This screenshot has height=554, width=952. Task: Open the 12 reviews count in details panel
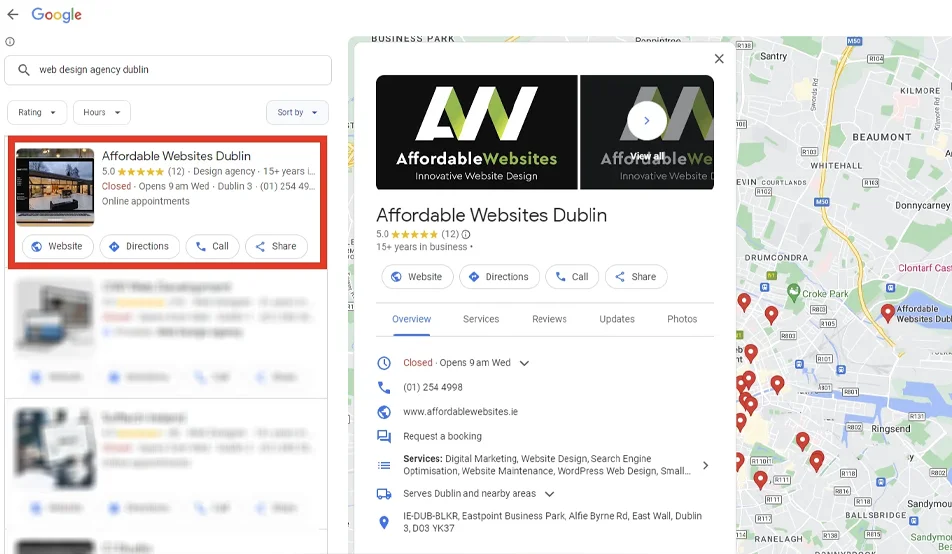click(450, 234)
